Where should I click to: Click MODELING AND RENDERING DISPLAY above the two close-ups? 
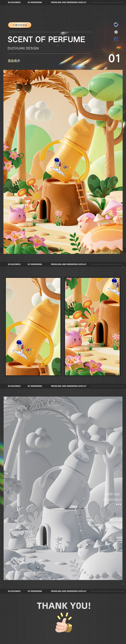(x=69, y=264)
